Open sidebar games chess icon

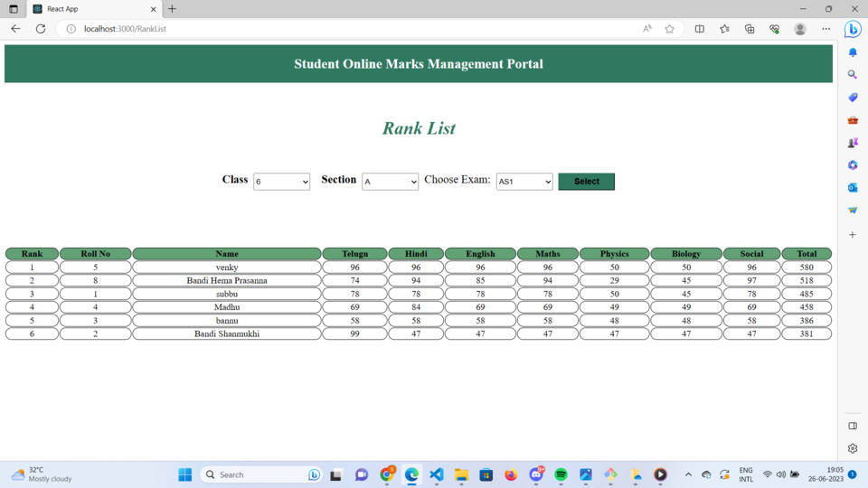pos(853,143)
